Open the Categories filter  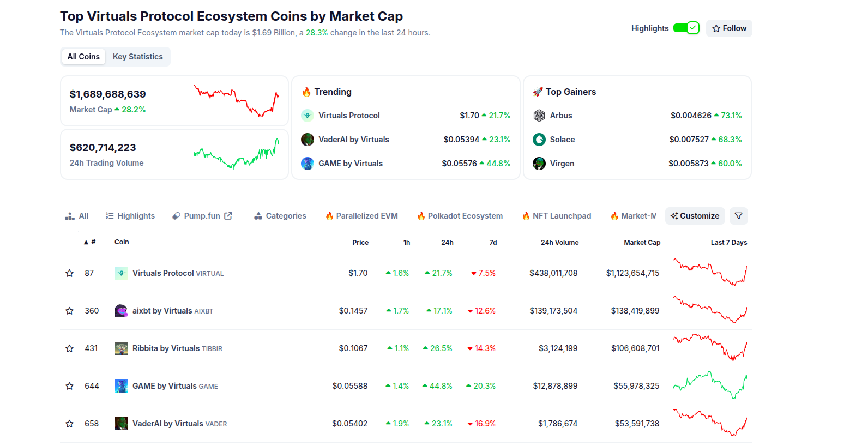(x=280, y=216)
